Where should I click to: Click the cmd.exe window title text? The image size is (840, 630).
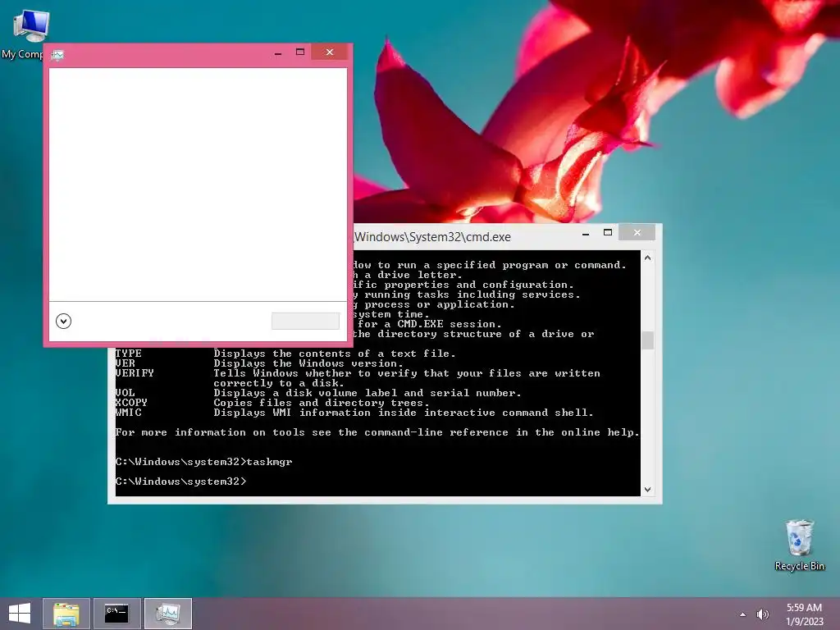[x=432, y=237]
